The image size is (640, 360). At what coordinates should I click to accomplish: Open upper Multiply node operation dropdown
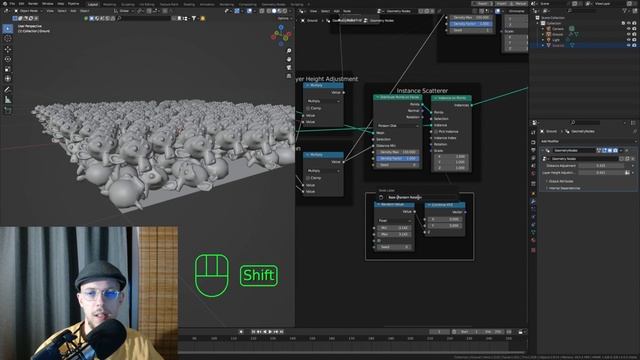323,101
